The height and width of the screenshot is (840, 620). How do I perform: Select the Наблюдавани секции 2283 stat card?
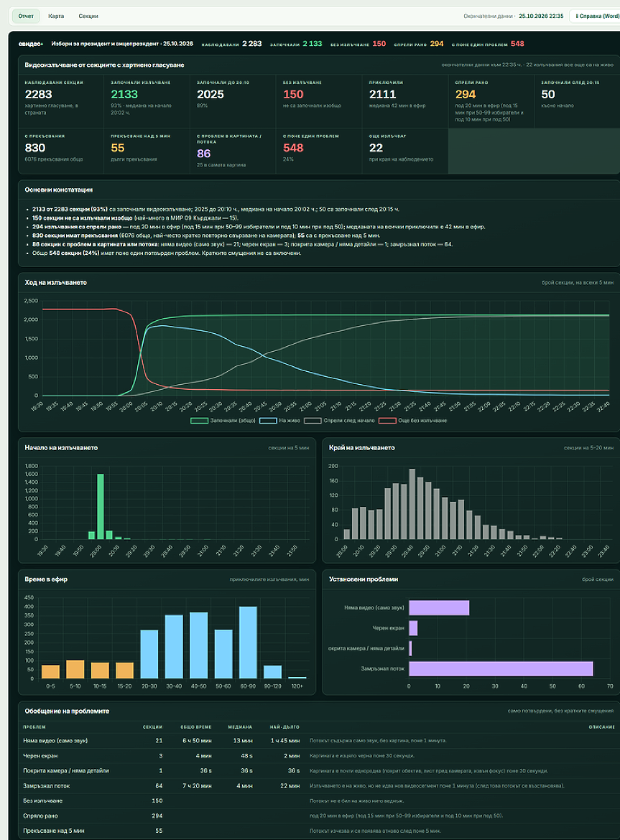point(61,101)
